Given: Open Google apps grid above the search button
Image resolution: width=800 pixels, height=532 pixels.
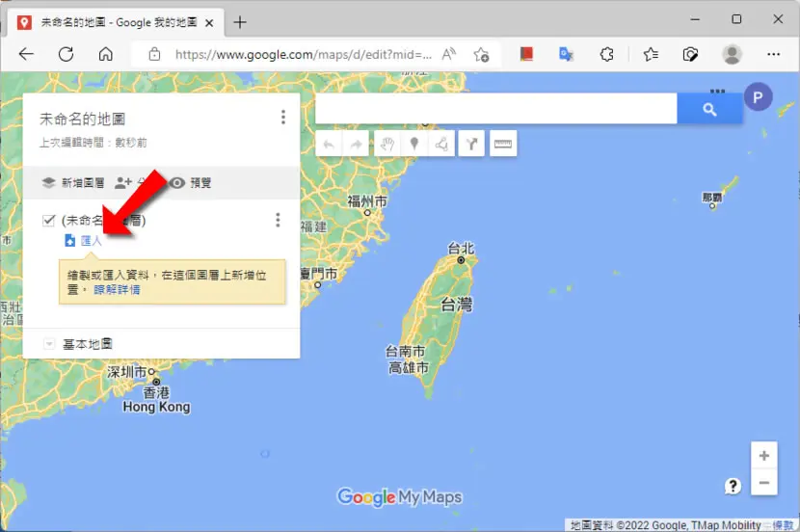Looking at the screenshot, I should coord(717,91).
